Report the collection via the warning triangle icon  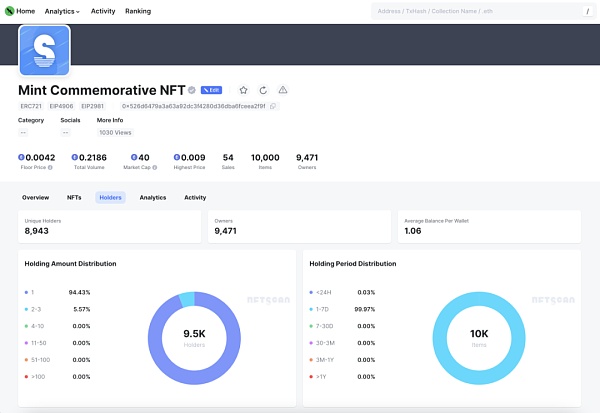click(x=283, y=90)
